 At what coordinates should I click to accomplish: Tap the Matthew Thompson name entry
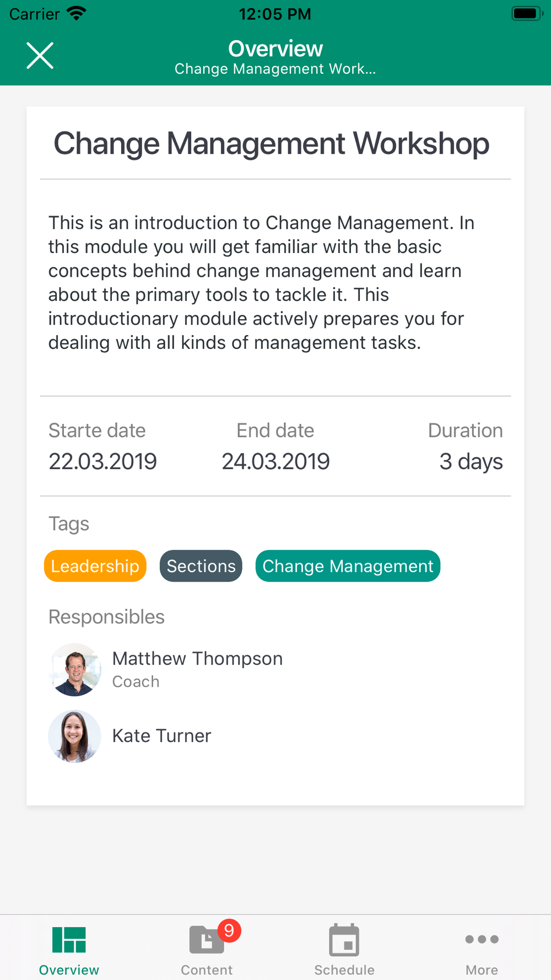(x=197, y=659)
